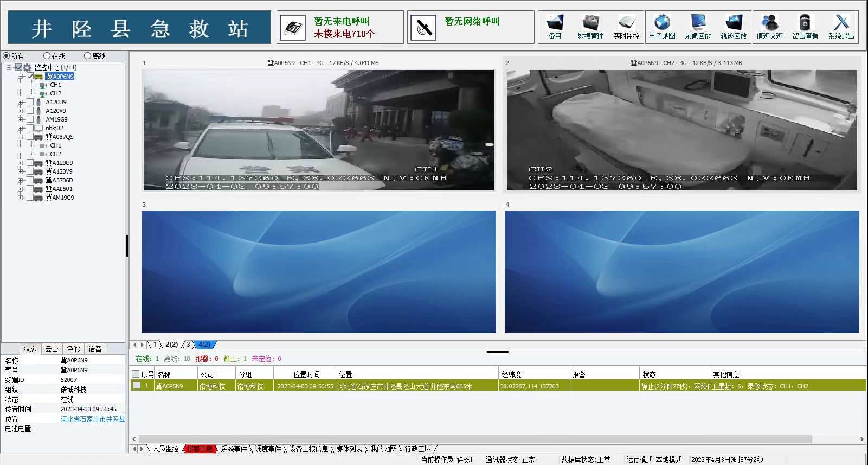Click the 监控中心 gear icon

point(28,67)
